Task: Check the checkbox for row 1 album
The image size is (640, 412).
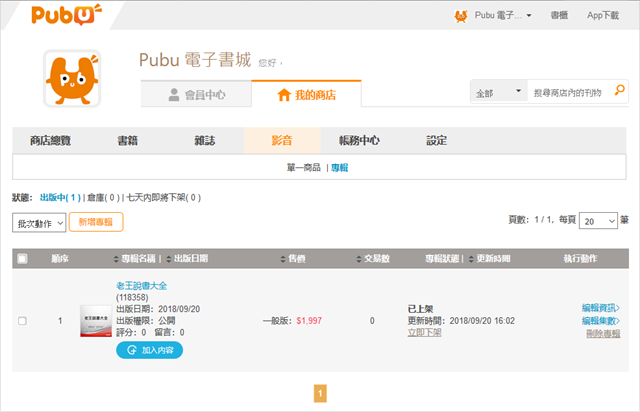Action: pos(22,321)
